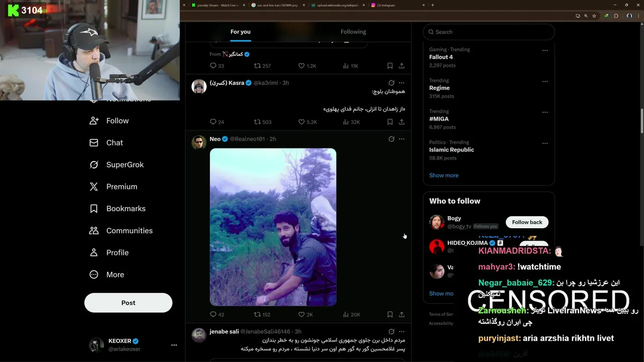Bookmark Kasra's post
The width and height of the screenshot is (644, 362).
tap(390, 122)
